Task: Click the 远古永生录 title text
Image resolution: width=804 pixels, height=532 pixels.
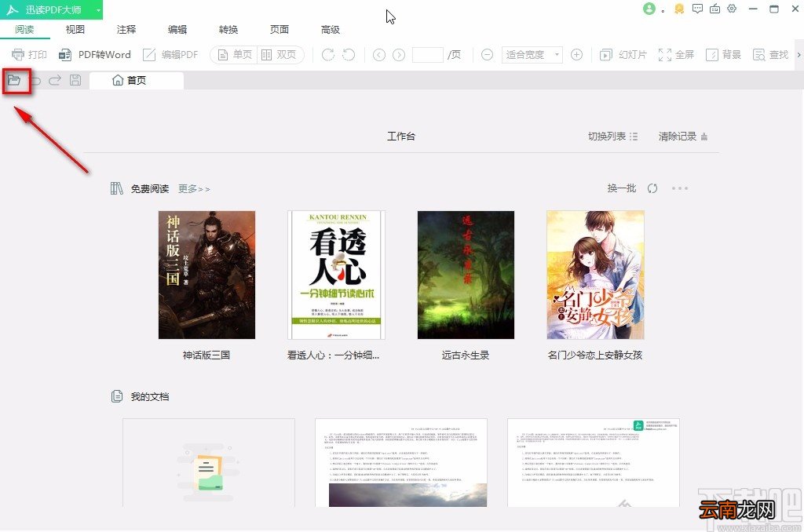Action: (x=466, y=355)
